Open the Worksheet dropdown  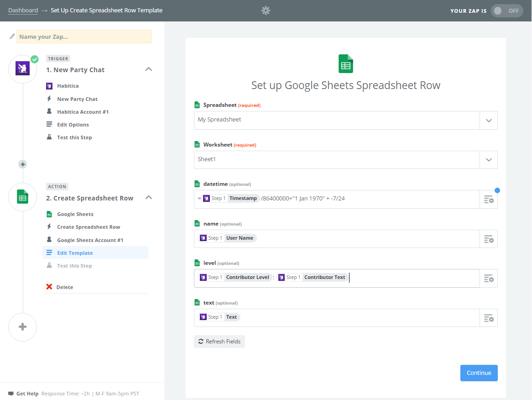point(345,160)
